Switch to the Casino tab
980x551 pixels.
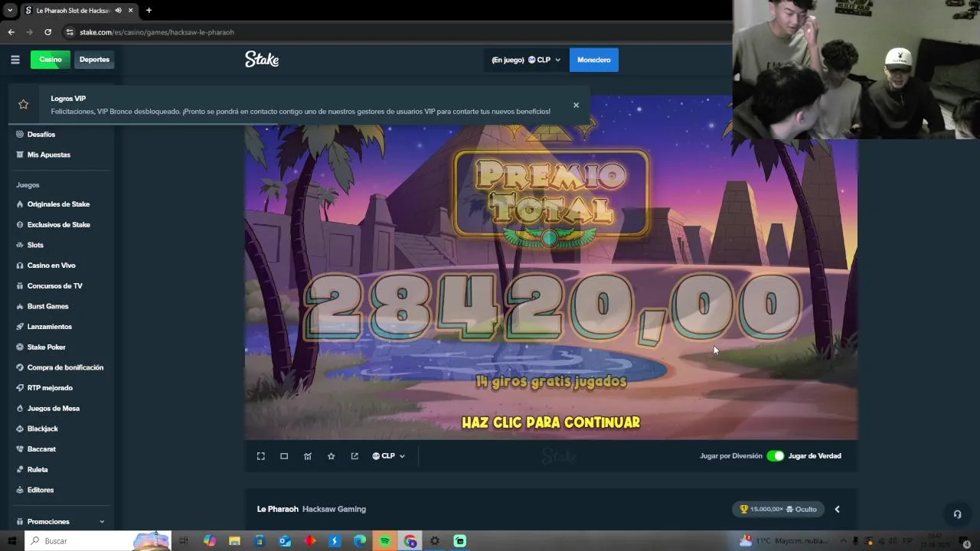[51, 60]
